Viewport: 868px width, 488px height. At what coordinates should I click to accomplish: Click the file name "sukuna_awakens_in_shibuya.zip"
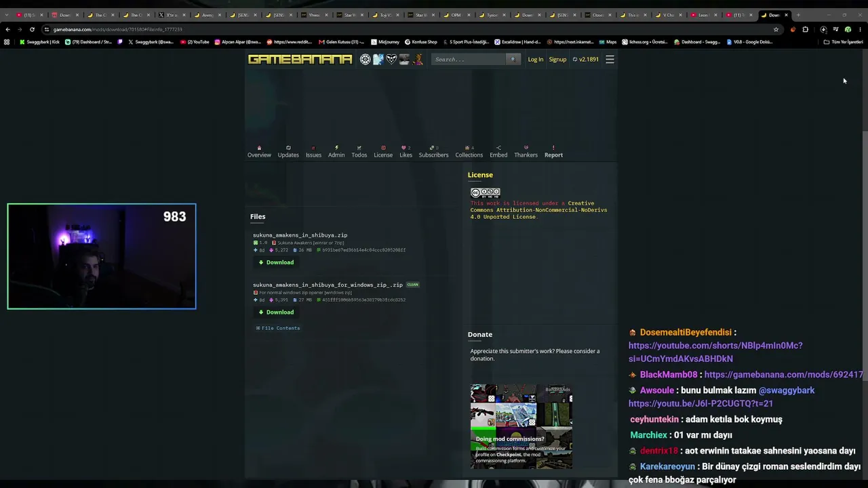click(300, 235)
